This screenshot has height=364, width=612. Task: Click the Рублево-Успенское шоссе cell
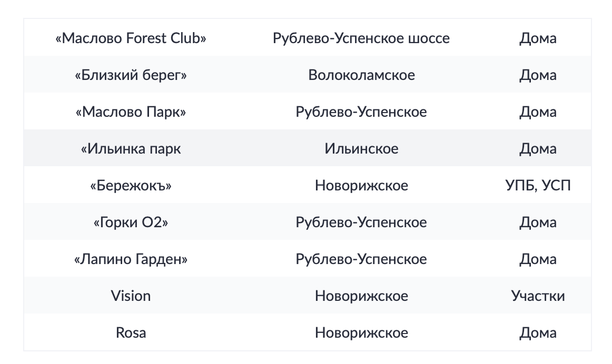pos(361,38)
